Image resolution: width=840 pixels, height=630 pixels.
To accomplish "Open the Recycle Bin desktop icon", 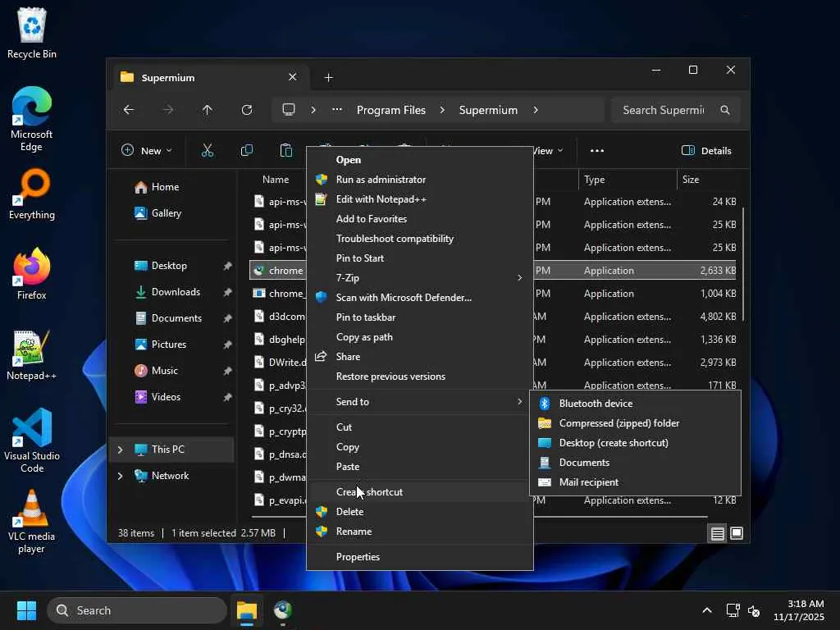I will (32, 33).
